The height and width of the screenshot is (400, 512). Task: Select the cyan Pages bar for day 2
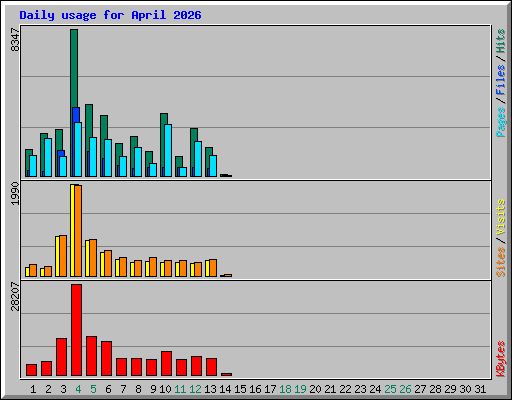(48, 157)
